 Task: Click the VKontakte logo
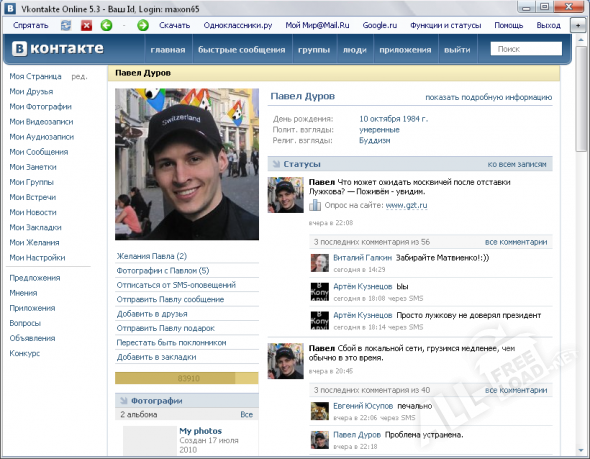58,49
